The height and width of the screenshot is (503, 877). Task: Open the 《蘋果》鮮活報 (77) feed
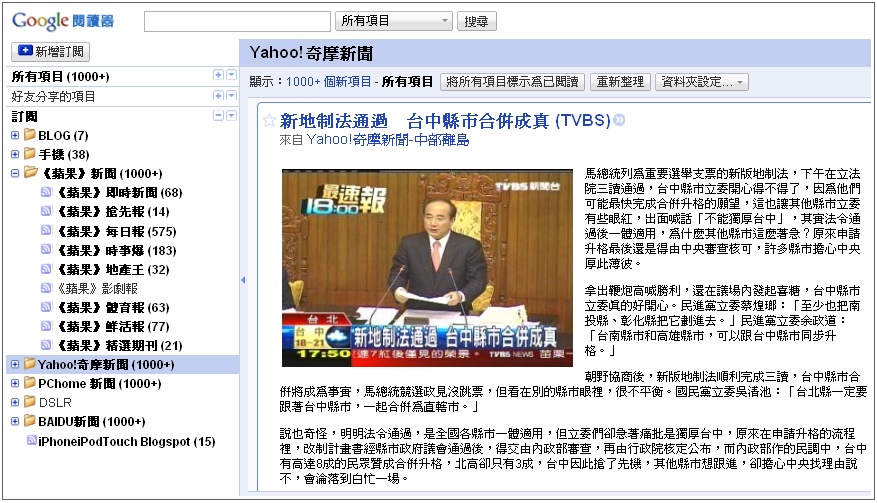[x=114, y=326]
